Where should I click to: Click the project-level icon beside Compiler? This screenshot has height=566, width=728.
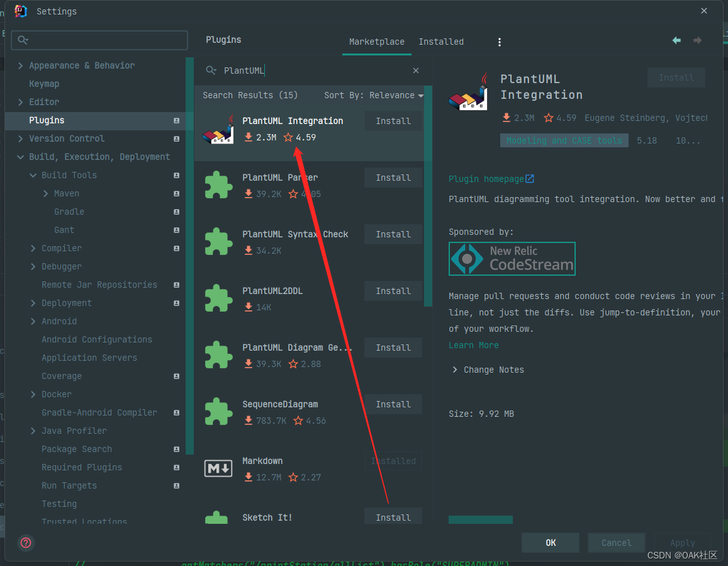(x=176, y=249)
